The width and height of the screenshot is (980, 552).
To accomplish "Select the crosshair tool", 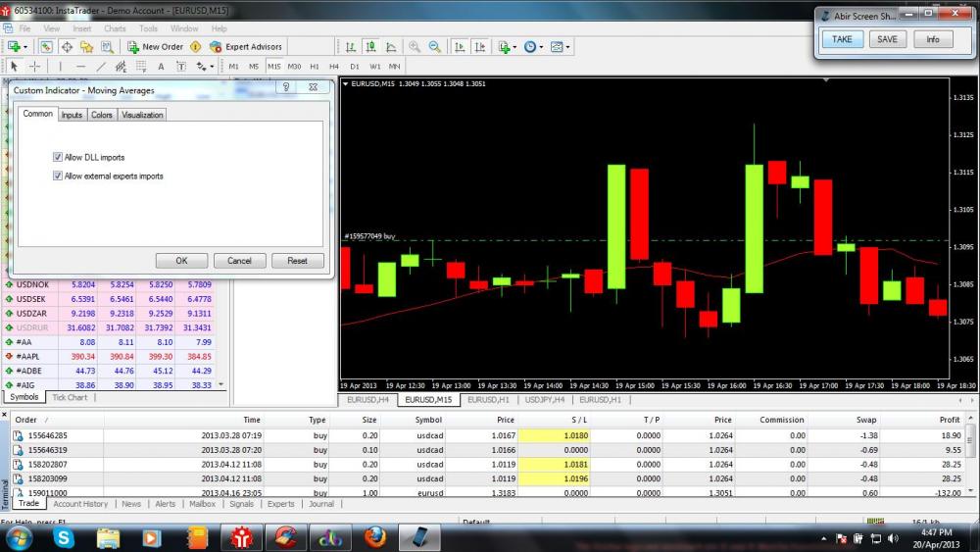I will click(x=35, y=67).
